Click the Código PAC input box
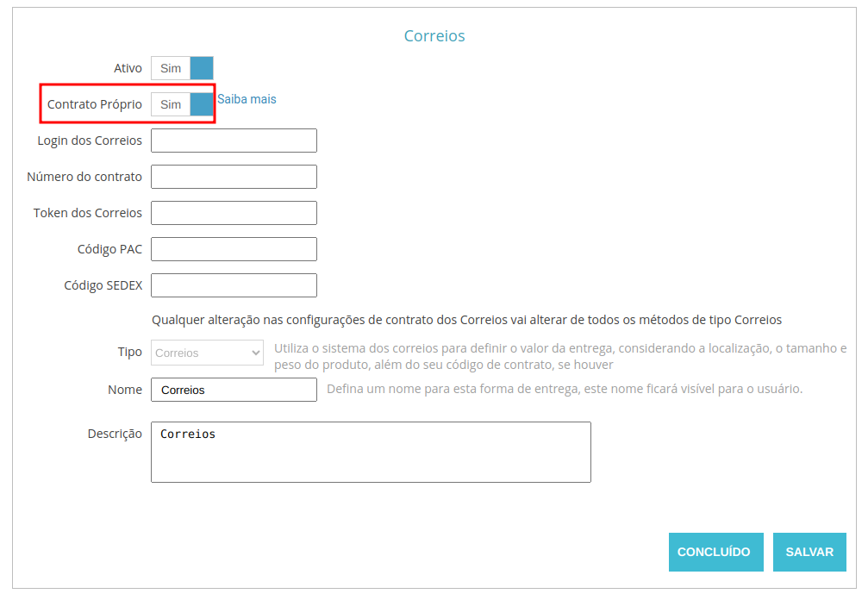 pos(234,249)
